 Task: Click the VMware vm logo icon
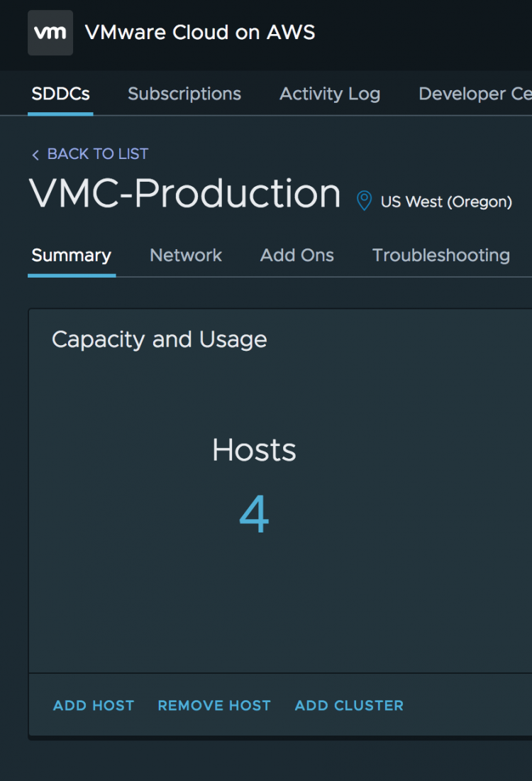[50, 33]
